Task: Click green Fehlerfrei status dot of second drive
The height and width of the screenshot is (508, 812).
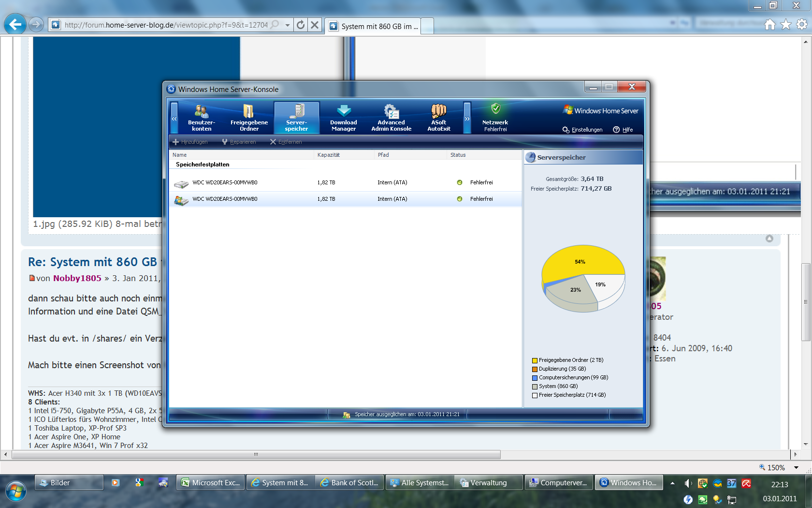Action: point(460,199)
